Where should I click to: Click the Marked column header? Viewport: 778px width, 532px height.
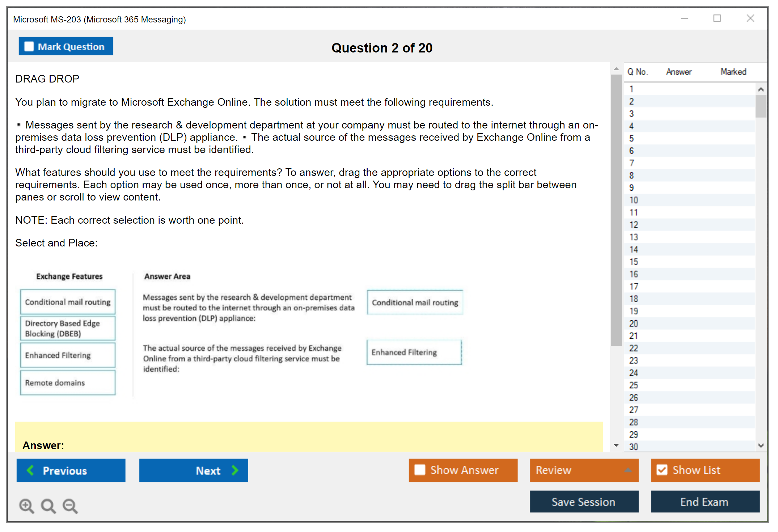pos(733,72)
